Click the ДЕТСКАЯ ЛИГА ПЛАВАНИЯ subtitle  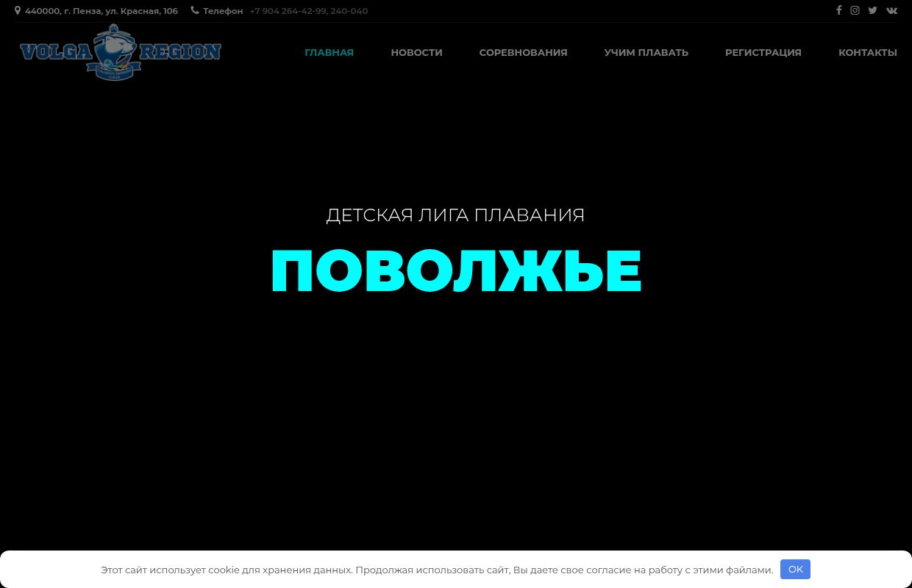point(455,215)
